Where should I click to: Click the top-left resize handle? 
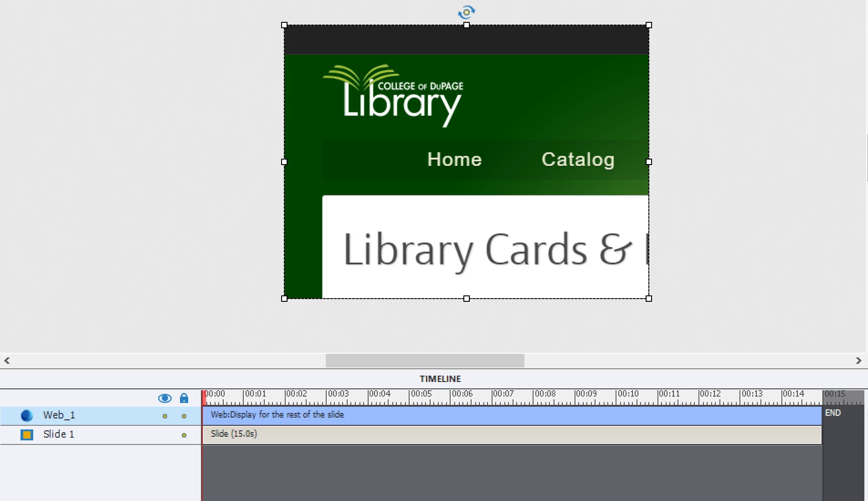coord(284,25)
